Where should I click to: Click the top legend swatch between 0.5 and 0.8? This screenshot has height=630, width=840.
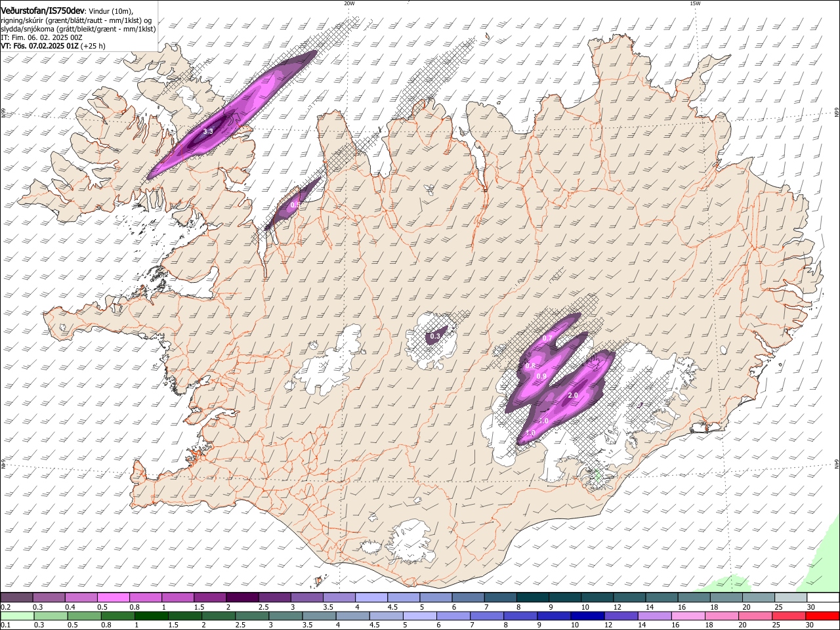114,597
